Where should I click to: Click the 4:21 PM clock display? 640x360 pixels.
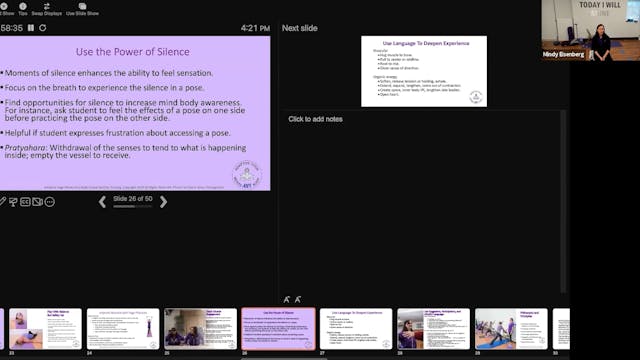click(x=255, y=28)
